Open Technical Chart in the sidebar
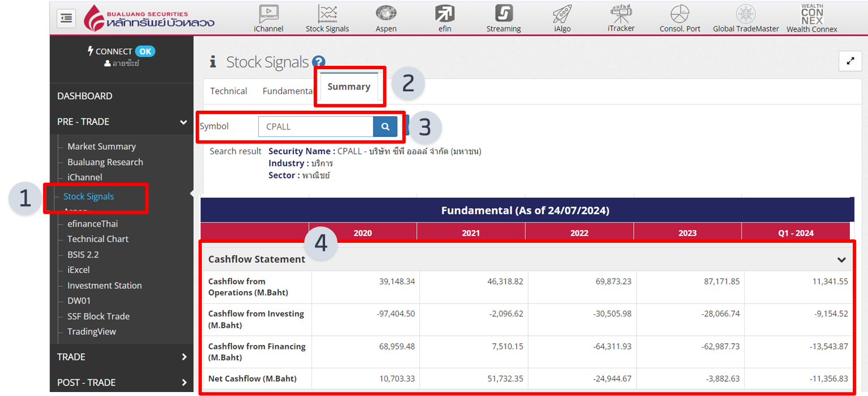Image resolution: width=868 pixels, height=396 pixels. tap(98, 239)
